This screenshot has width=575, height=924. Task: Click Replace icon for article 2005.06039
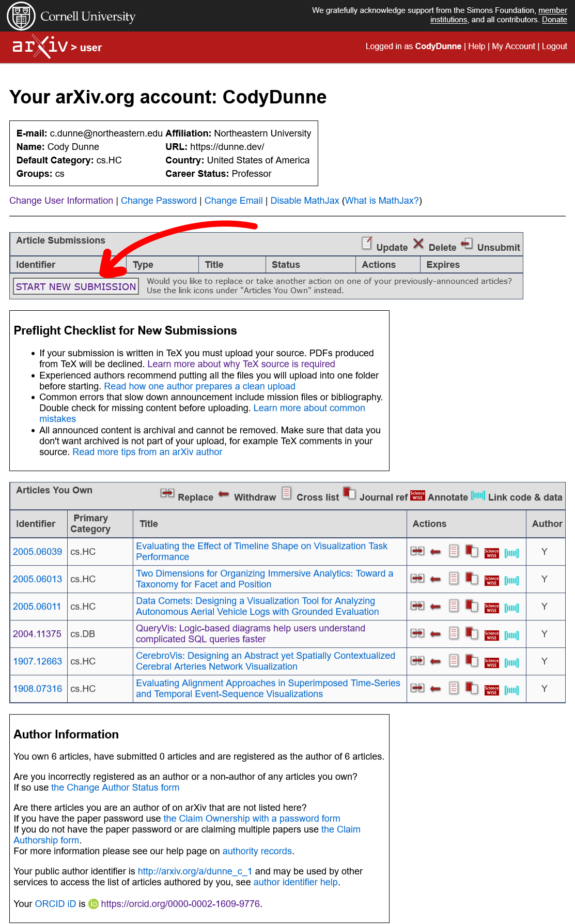tap(417, 551)
